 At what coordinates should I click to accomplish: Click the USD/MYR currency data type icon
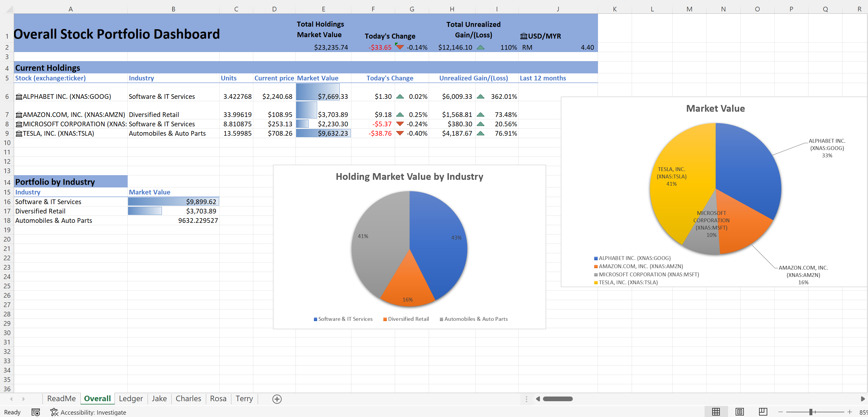(x=524, y=36)
